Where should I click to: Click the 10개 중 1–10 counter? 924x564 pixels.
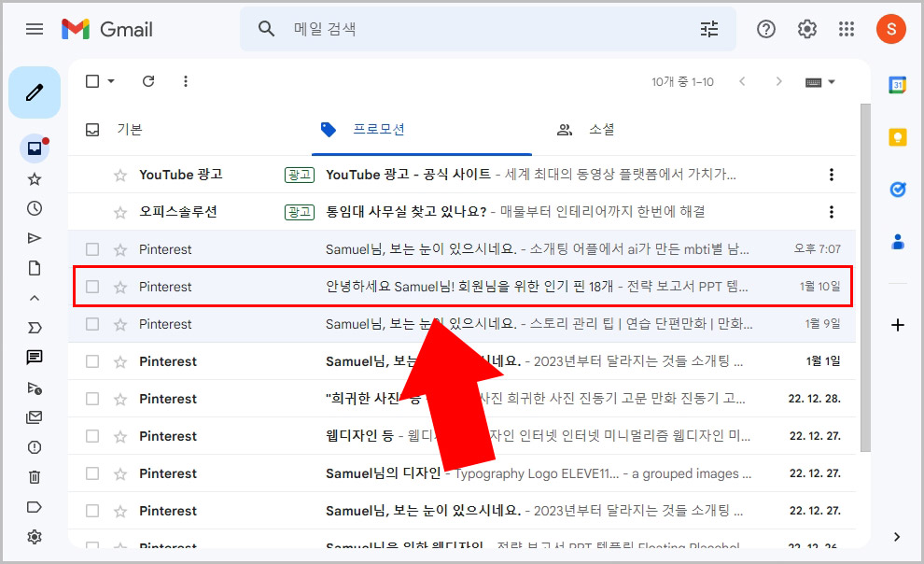pyautogui.click(x=682, y=82)
